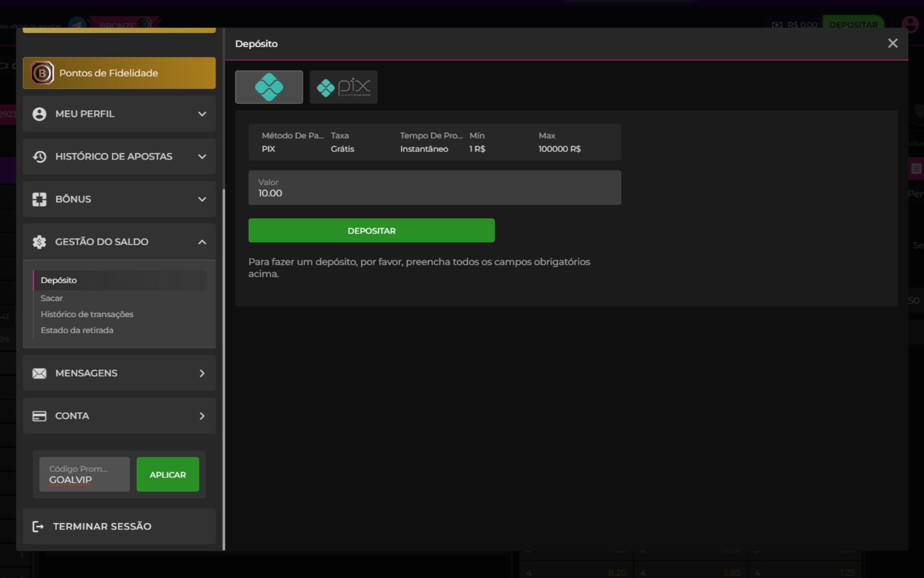924x578 pixels.
Task: Click the Bônus gift icon
Action: pyautogui.click(x=39, y=199)
